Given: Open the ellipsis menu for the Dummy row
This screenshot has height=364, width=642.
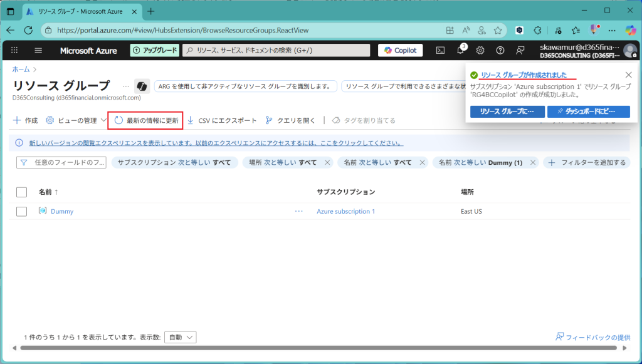Looking at the screenshot, I should tap(299, 211).
